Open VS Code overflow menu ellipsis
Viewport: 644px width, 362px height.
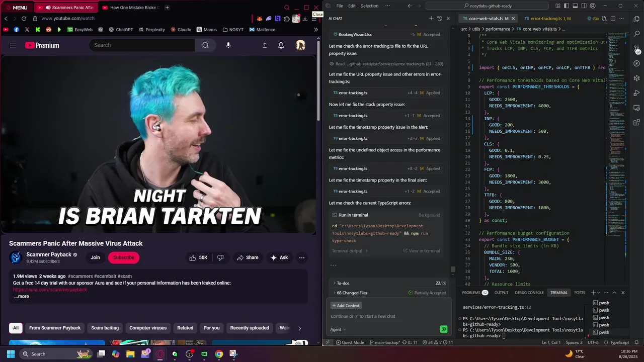(x=387, y=6)
